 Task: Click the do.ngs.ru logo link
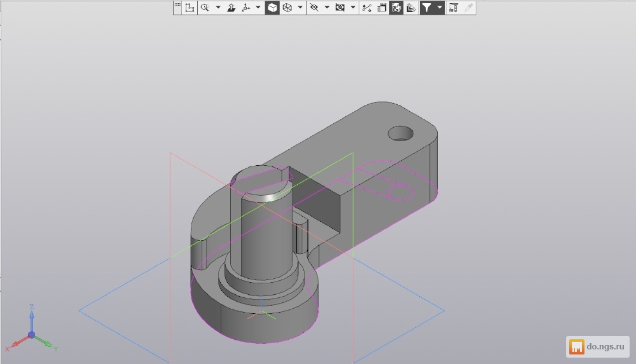(597, 347)
